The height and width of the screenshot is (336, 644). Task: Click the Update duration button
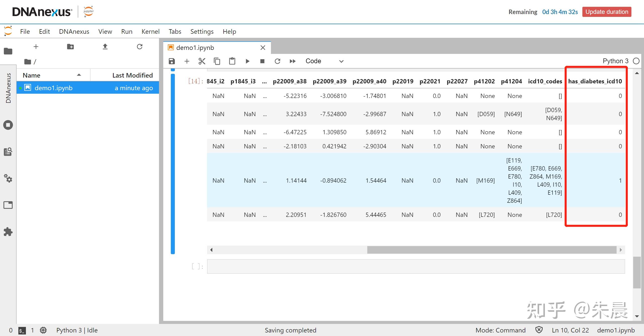pyautogui.click(x=607, y=12)
